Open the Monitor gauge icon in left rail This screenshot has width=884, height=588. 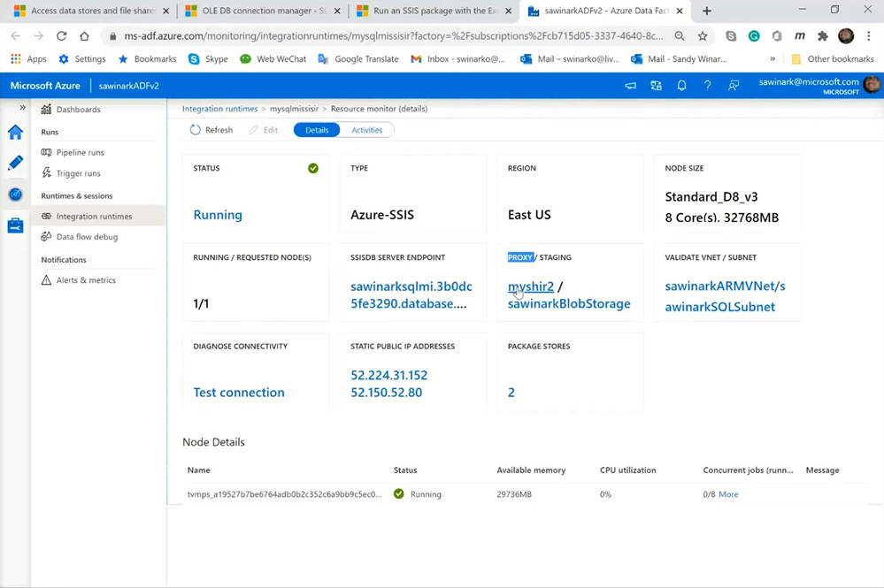(x=15, y=195)
